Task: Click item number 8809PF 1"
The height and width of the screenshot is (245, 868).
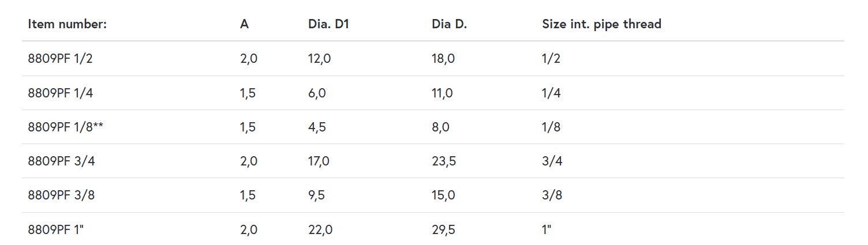Action: pos(57,229)
